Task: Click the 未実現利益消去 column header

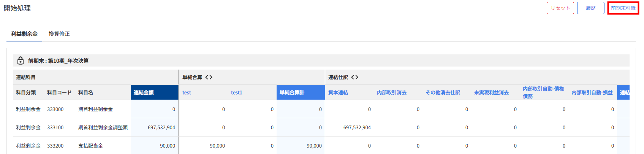Action: coord(491,92)
